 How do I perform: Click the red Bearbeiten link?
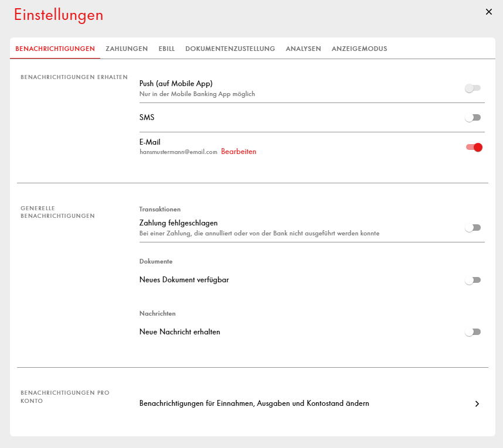click(x=239, y=152)
